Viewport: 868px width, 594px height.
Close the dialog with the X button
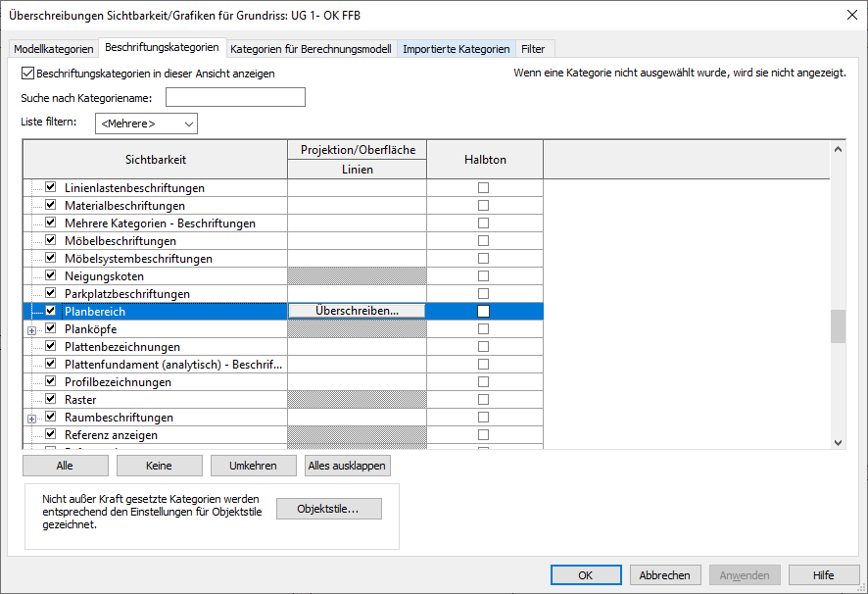coord(848,14)
